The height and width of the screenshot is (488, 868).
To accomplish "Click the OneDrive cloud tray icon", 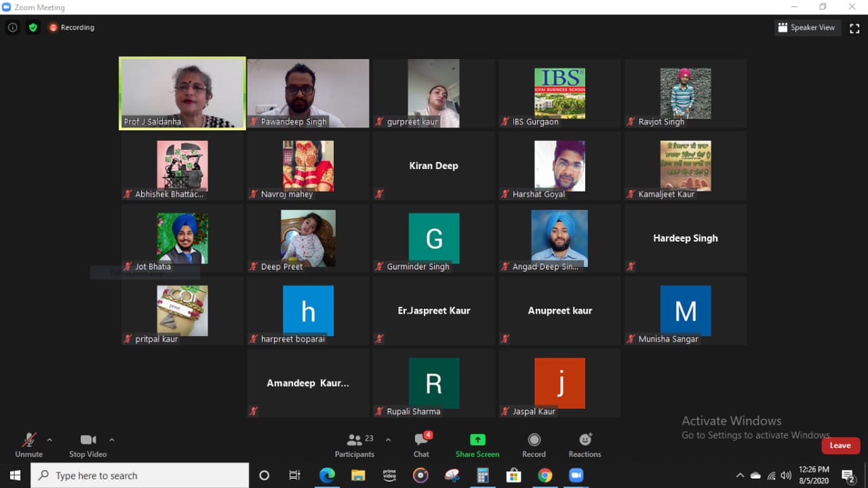I will point(755,475).
